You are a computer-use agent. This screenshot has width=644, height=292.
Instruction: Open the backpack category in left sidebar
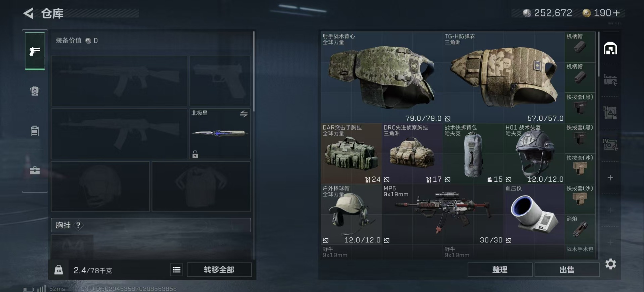coord(35,91)
